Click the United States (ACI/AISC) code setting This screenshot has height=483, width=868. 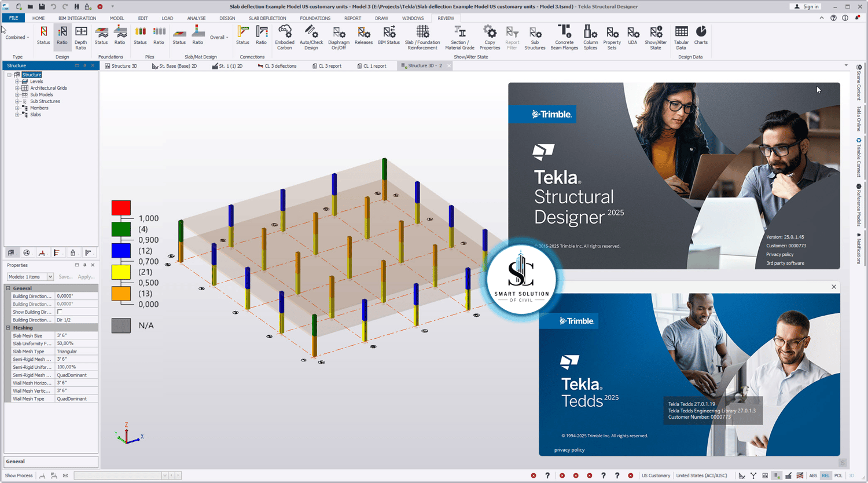[701, 475]
